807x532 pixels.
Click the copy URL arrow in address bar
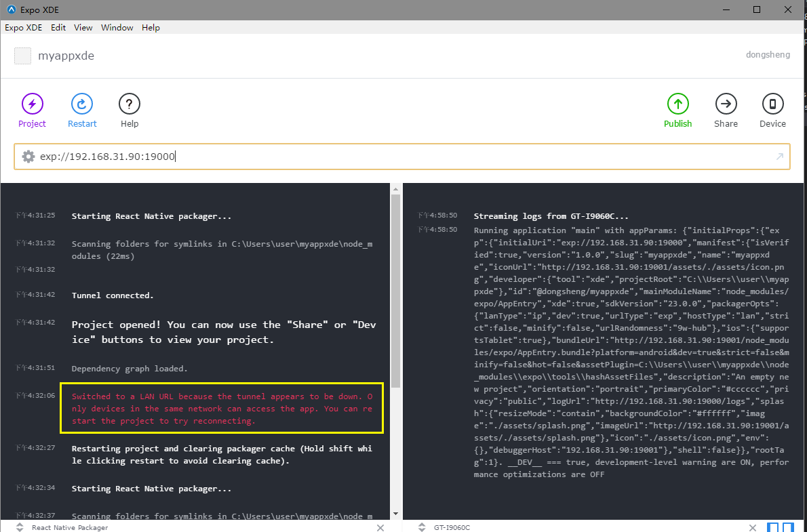tap(780, 157)
